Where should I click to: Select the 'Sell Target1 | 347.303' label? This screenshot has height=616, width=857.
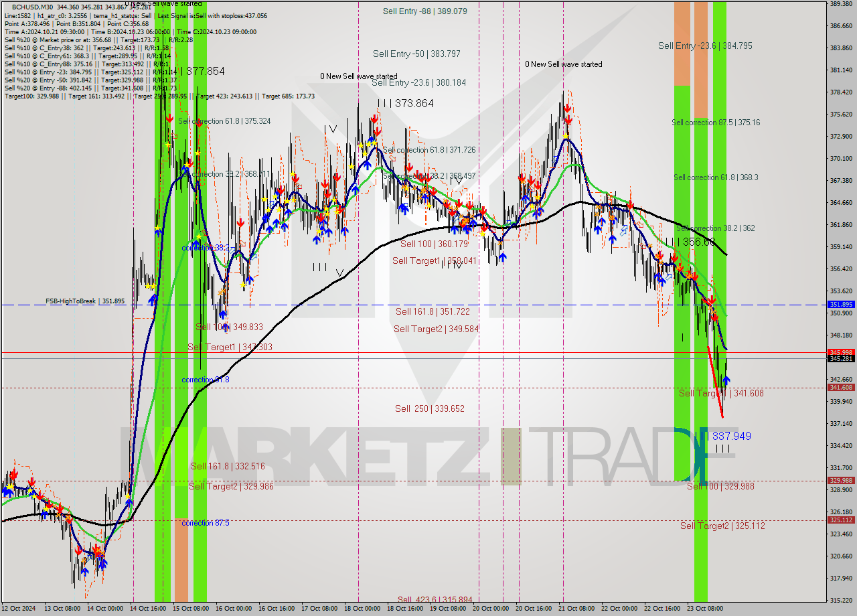(x=230, y=347)
